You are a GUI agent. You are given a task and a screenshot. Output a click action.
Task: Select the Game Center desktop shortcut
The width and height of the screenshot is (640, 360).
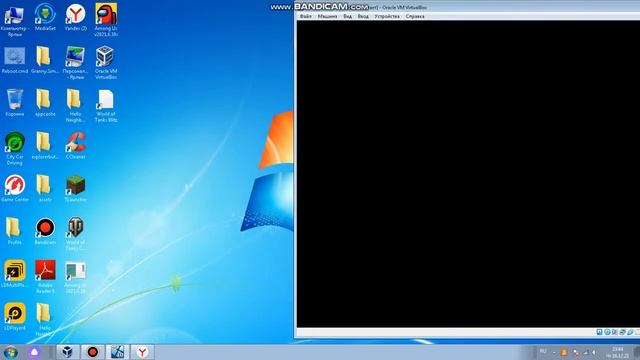pos(15,189)
